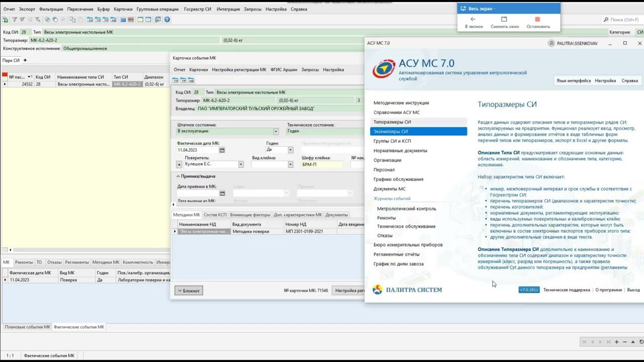Add a new tab with plus beside Парк СИ
This screenshot has width=644, height=362.
25,60
